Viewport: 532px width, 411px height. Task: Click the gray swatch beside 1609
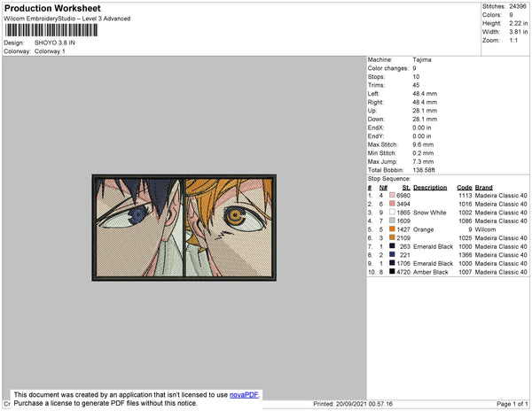(x=392, y=221)
